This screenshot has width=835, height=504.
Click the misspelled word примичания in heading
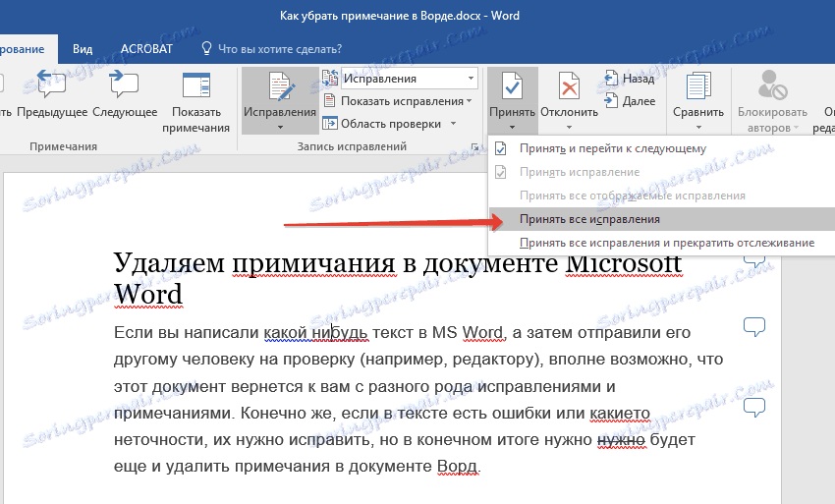(313, 263)
